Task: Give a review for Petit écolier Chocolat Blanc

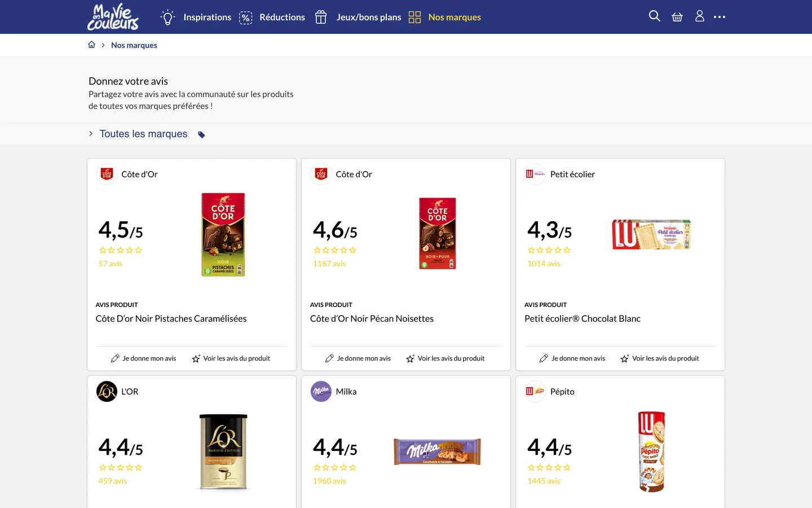Action: coord(578,358)
